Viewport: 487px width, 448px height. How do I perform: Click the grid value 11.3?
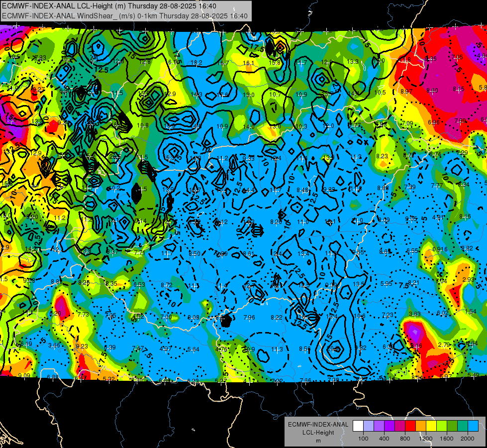click(277, 349)
